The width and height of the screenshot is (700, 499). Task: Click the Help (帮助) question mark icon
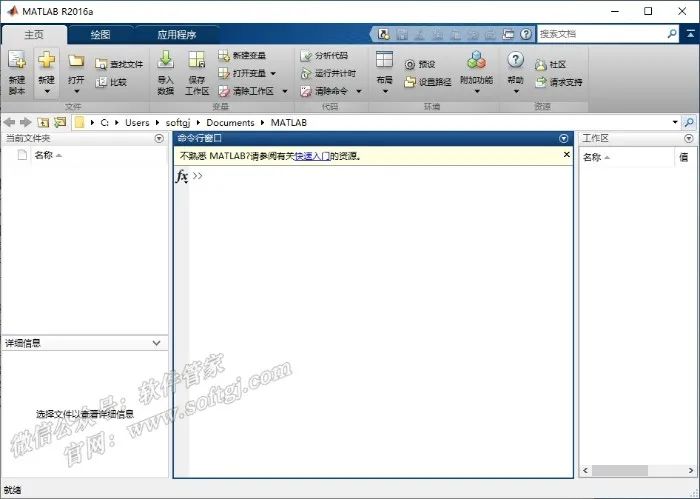point(516,60)
